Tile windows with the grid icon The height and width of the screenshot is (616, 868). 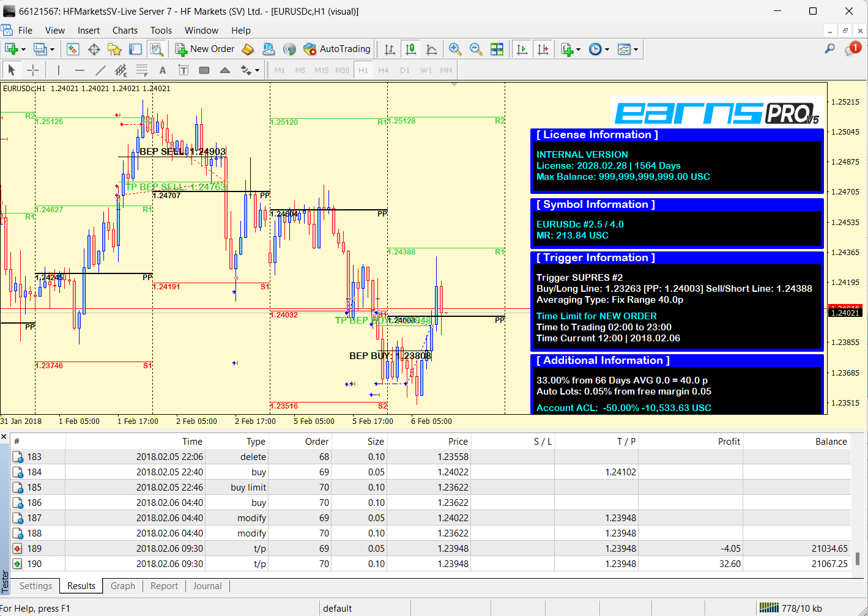tap(497, 49)
